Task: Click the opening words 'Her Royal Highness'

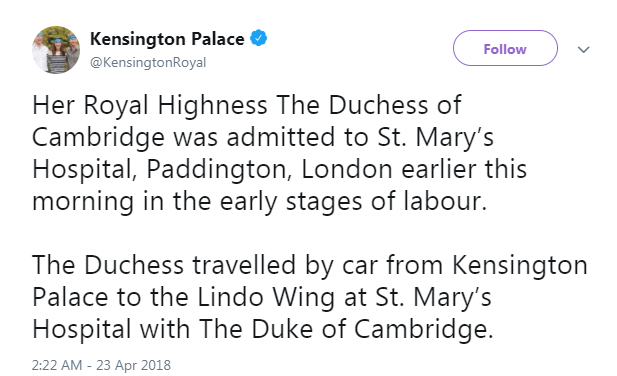Action: tap(150, 105)
